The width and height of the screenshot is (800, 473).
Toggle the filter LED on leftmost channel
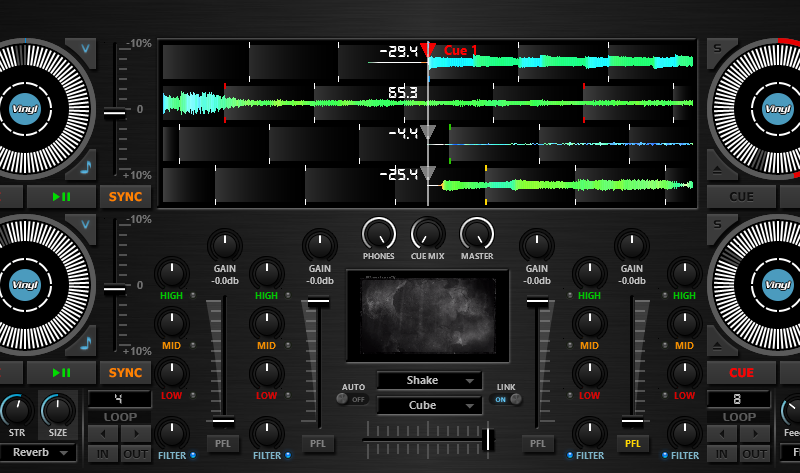click(x=193, y=455)
